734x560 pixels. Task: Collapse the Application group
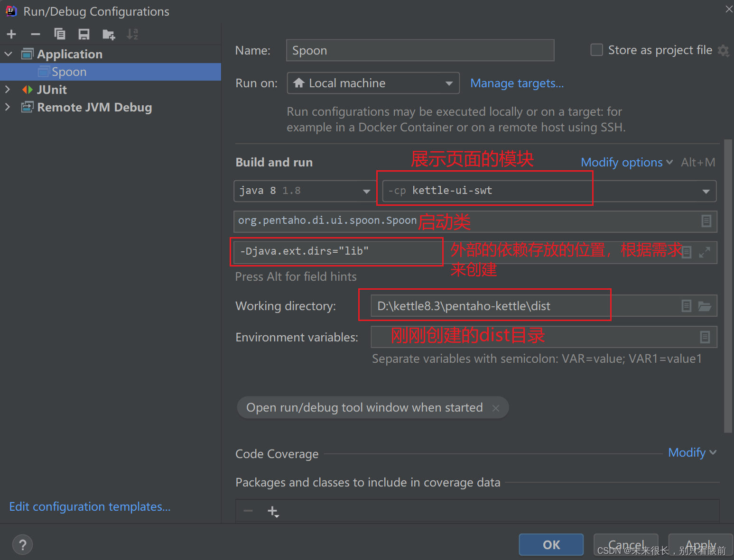pyautogui.click(x=8, y=54)
